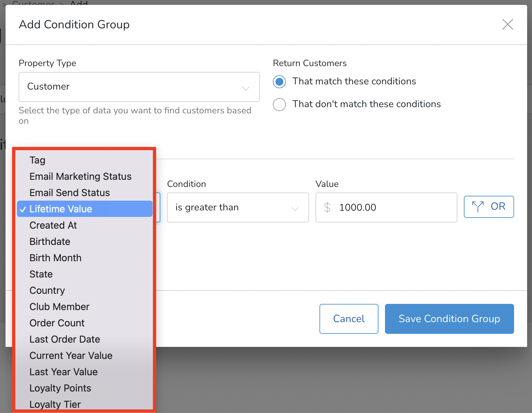The width and height of the screenshot is (532, 413).
Task: Click the Cancel button
Action: point(348,319)
